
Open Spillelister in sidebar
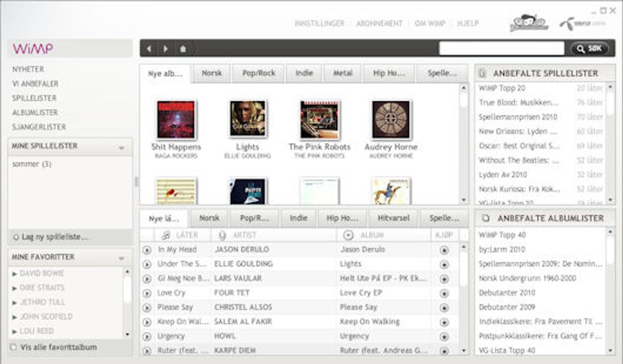click(34, 98)
